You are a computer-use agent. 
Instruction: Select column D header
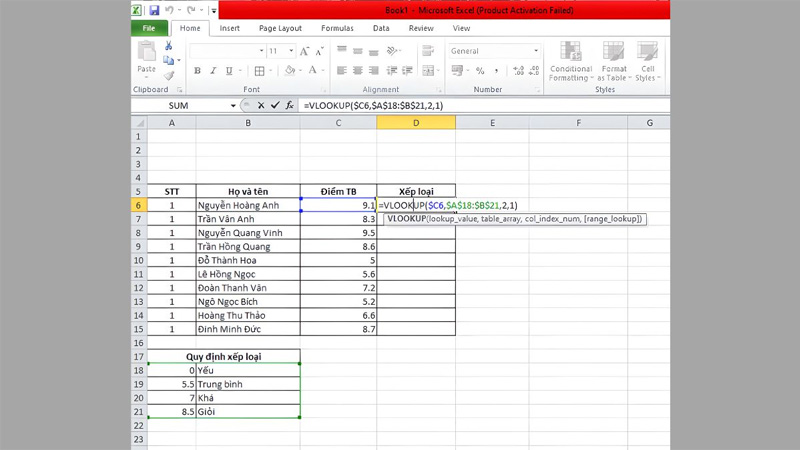pos(416,123)
